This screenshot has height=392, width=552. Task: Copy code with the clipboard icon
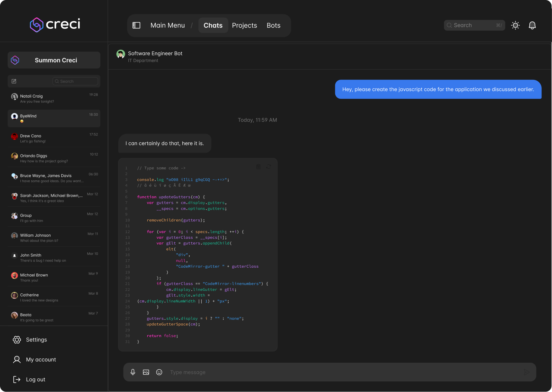click(258, 167)
